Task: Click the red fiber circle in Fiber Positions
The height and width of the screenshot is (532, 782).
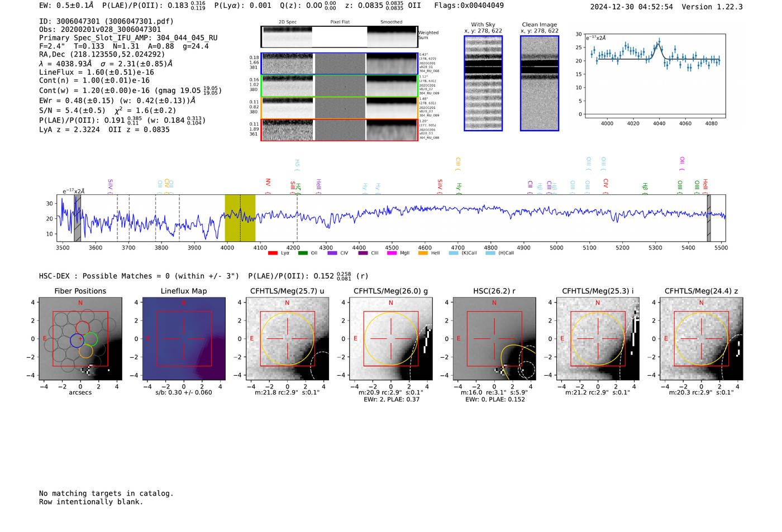Action: coord(83,328)
